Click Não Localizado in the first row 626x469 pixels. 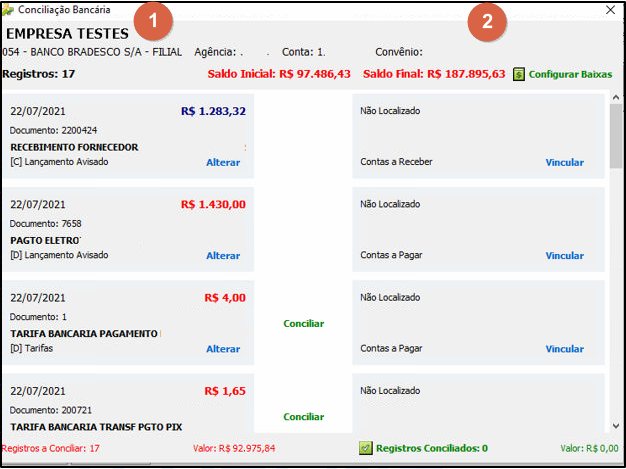pos(390,111)
